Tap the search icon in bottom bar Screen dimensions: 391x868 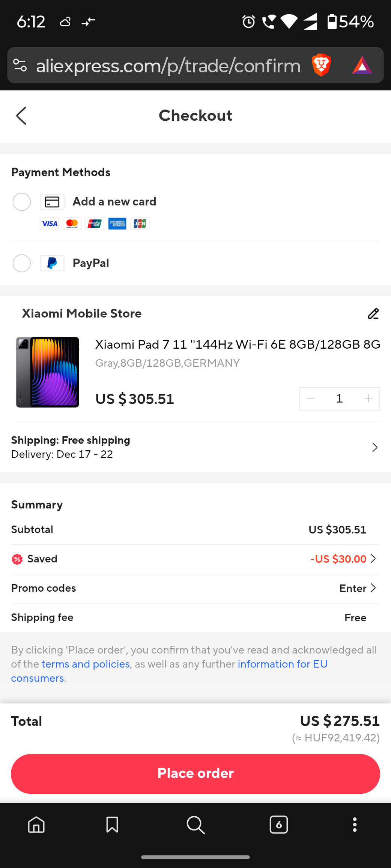click(x=195, y=825)
